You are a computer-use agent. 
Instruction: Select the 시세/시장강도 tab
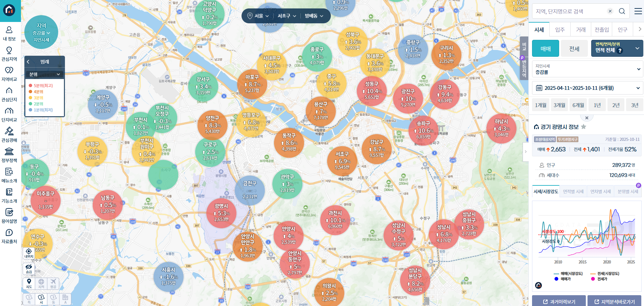click(546, 192)
